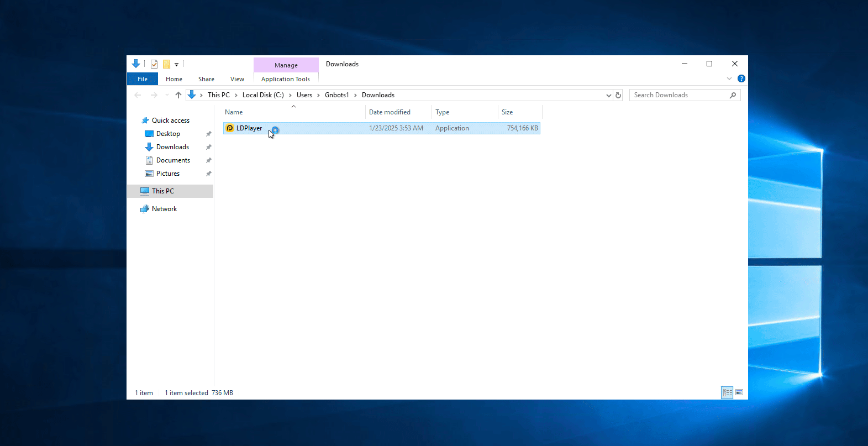Click the Network icon in sidebar
The image size is (868, 446).
click(x=145, y=209)
